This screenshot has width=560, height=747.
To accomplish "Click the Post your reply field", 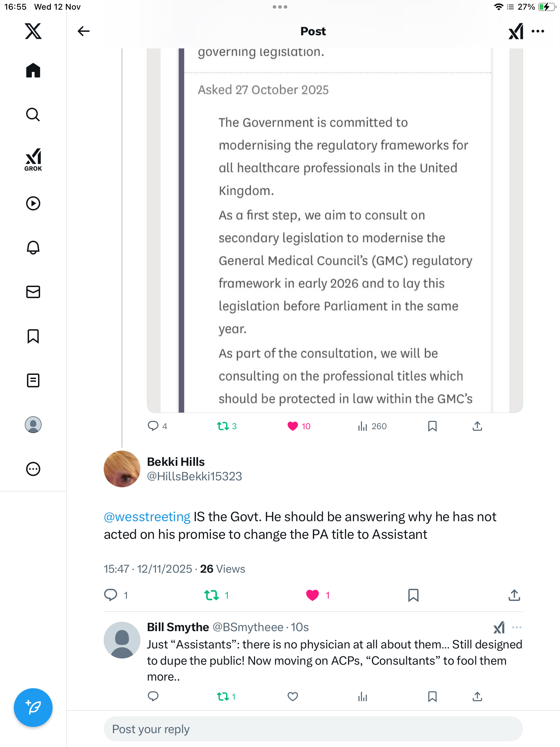I will click(x=313, y=729).
